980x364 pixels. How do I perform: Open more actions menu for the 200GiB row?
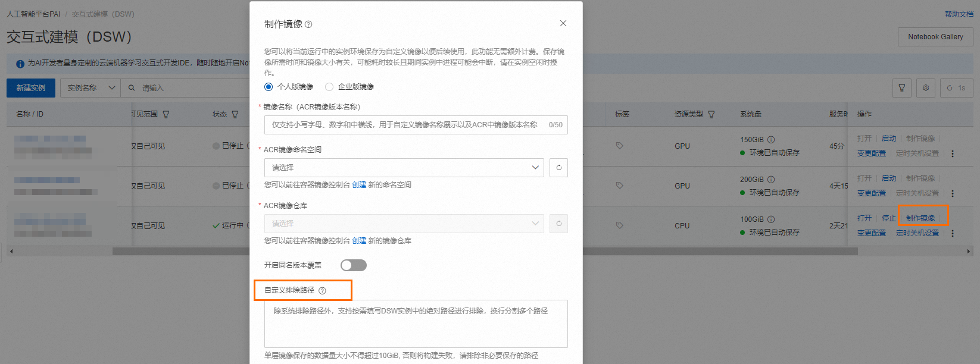tap(953, 193)
